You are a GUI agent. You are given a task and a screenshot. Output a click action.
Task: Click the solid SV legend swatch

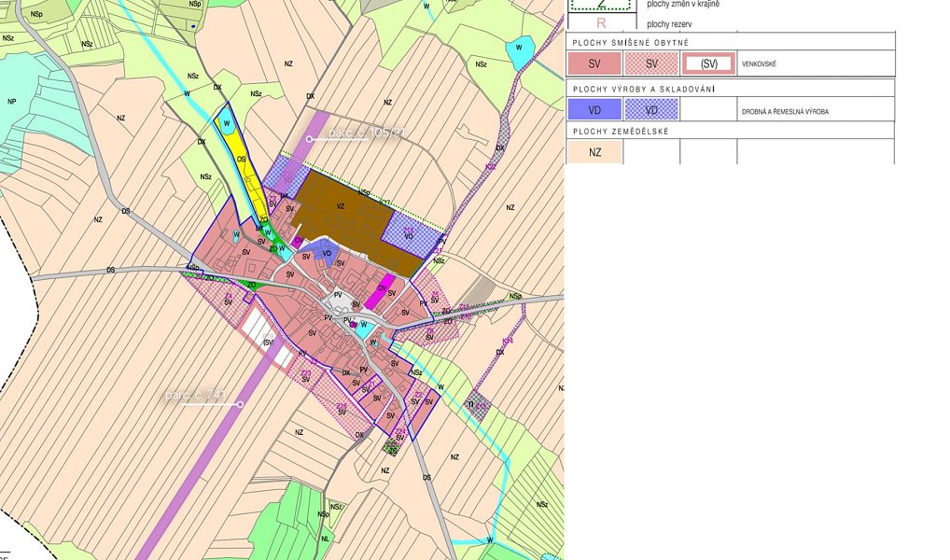click(x=594, y=63)
